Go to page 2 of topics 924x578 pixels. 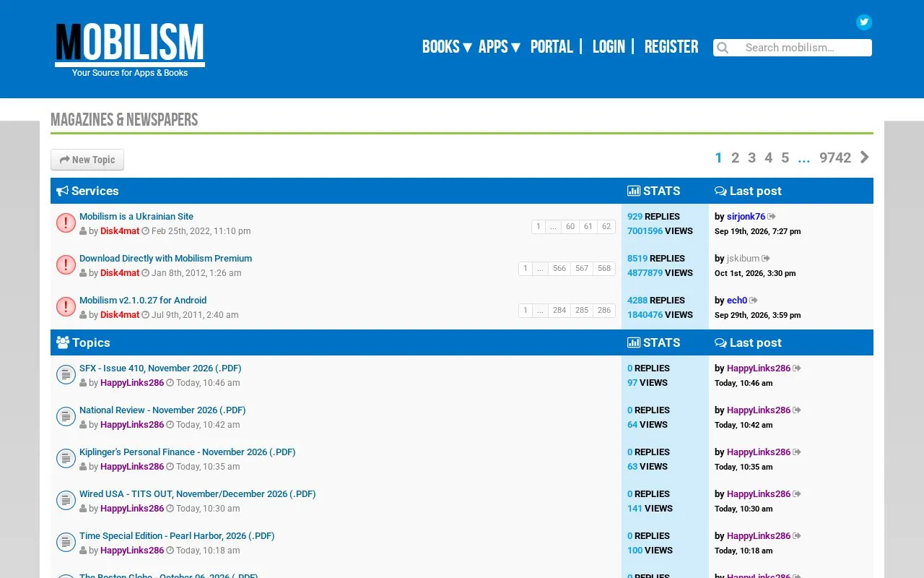pyautogui.click(x=735, y=158)
